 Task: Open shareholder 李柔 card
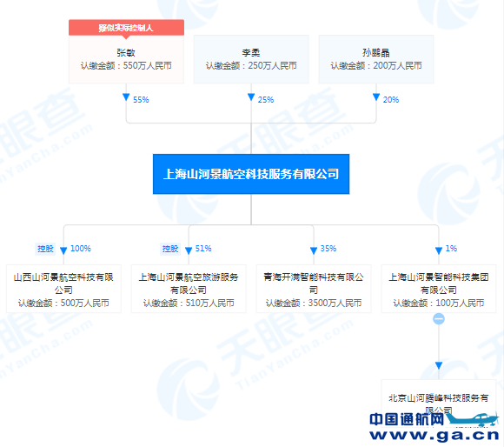coord(251,59)
